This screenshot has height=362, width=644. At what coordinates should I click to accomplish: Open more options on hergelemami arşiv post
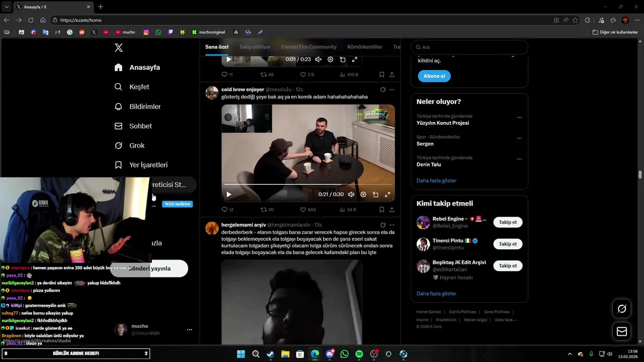tap(392, 225)
